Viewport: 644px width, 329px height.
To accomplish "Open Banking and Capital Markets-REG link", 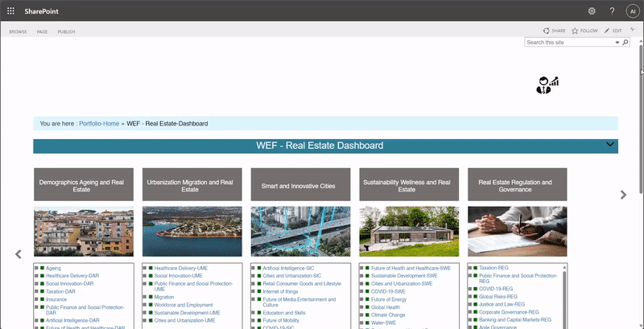I will (x=515, y=319).
